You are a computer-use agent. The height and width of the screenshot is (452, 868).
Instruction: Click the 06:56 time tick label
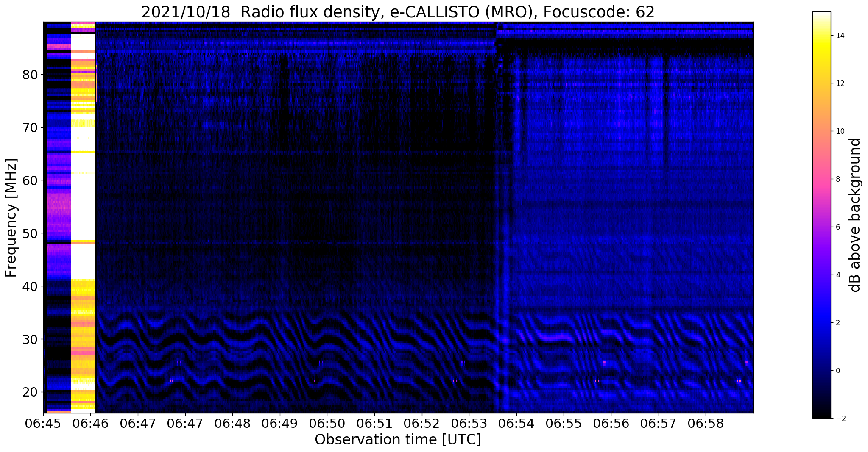tap(611, 424)
